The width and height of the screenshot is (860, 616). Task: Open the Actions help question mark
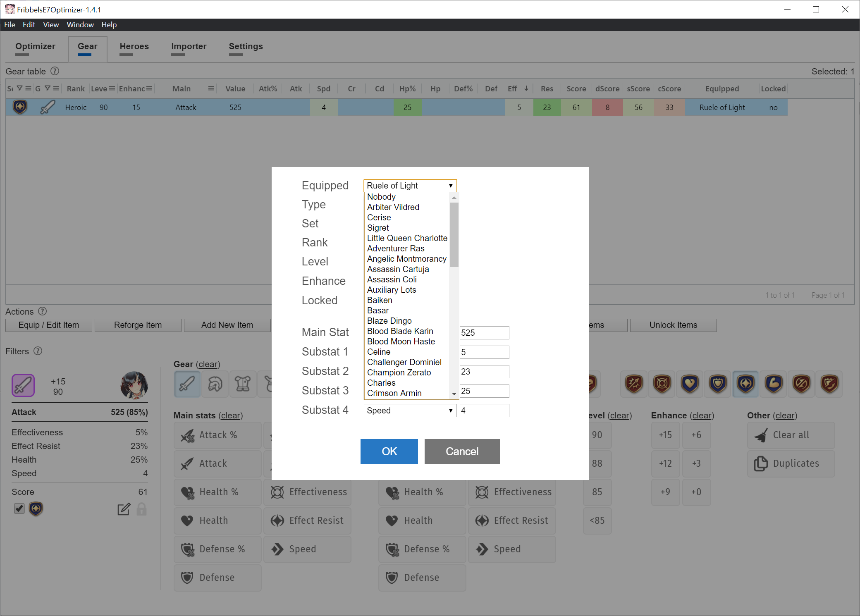43,311
